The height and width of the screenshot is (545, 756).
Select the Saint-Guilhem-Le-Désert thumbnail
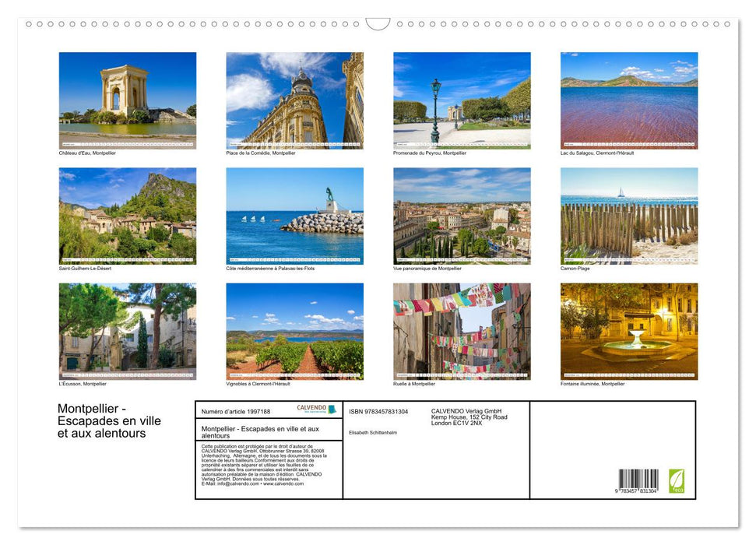pos(127,216)
